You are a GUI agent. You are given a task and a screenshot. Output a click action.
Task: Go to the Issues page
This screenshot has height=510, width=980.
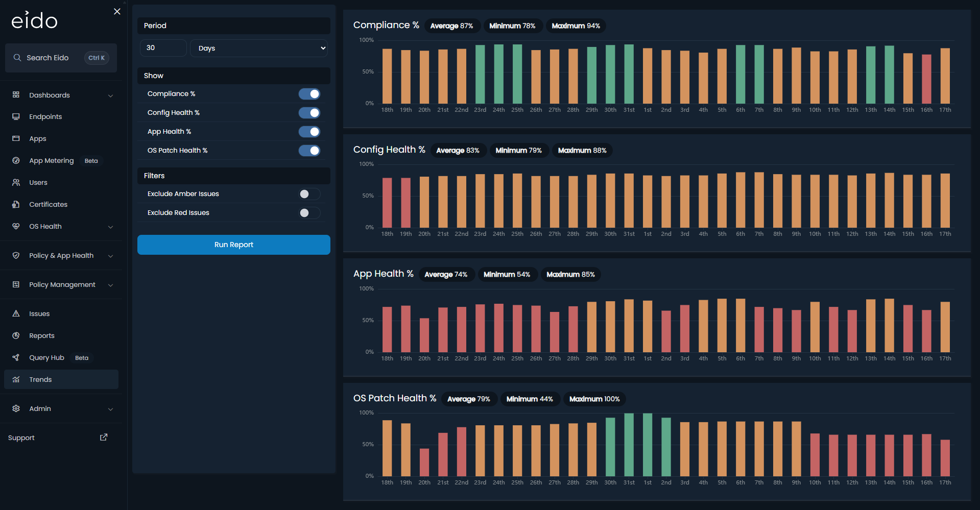[x=39, y=314]
